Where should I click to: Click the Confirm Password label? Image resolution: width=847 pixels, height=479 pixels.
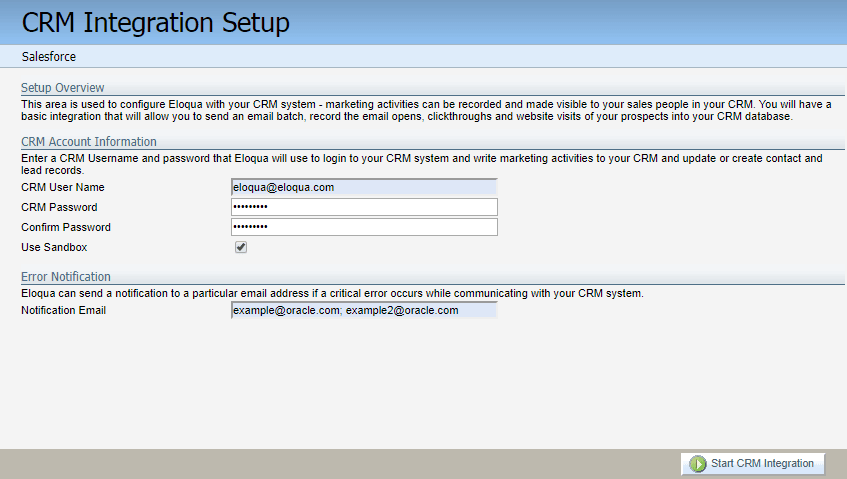pyautogui.click(x=66, y=227)
